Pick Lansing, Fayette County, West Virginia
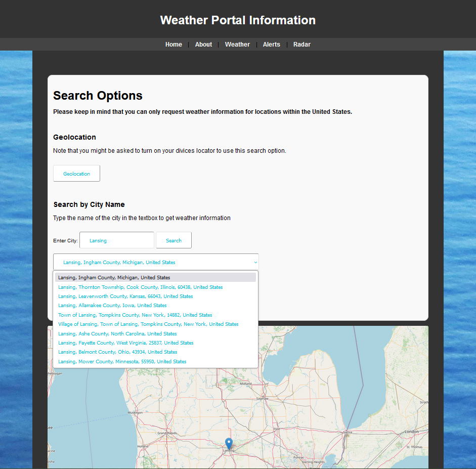The width and height of the screenshot is (476, 469). (x=125, y=343)
